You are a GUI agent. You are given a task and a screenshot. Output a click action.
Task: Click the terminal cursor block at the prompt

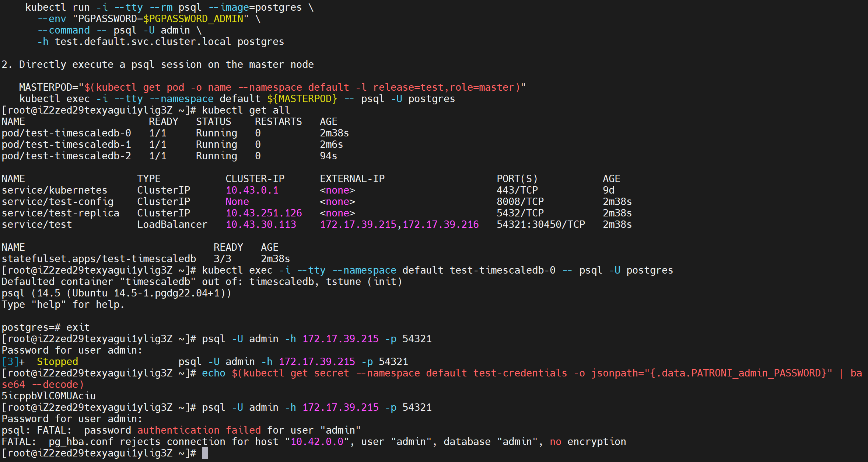[x=205, y=453]
